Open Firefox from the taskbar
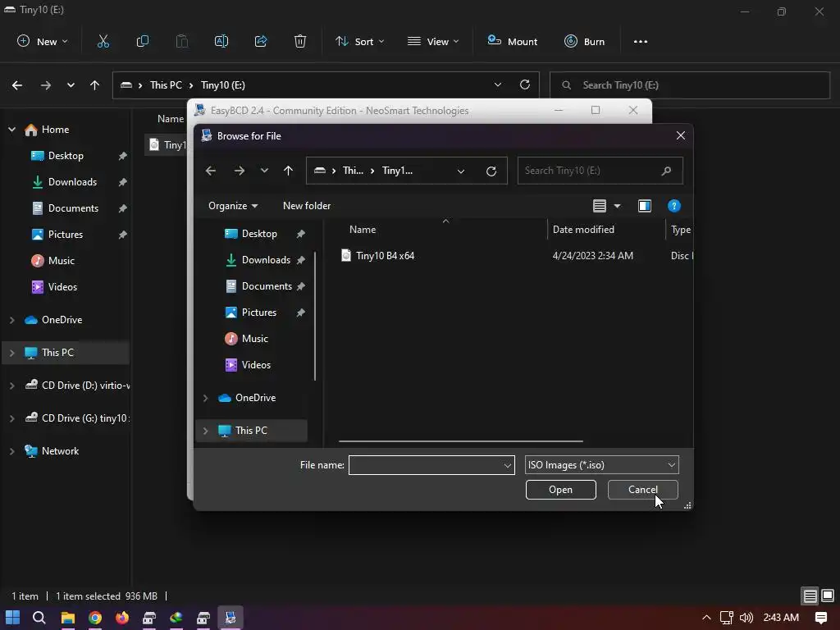The image size is (840, 630). point(122,618)
